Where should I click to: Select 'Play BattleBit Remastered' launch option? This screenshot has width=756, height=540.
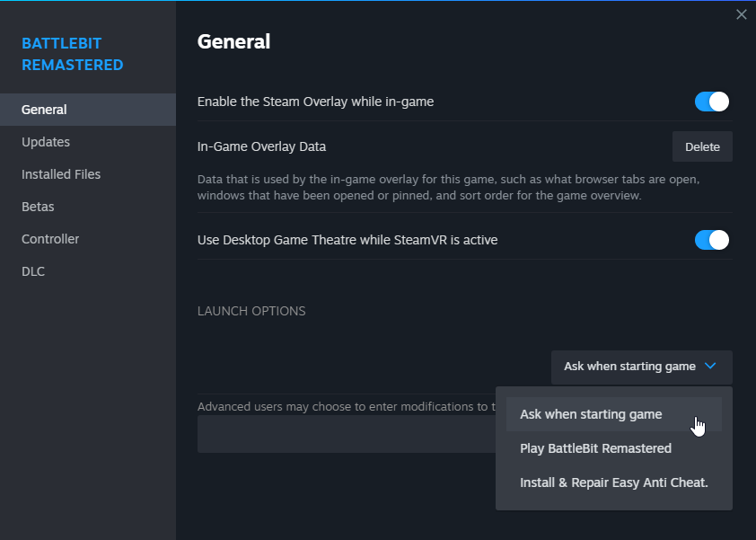[x=595, y=448]
